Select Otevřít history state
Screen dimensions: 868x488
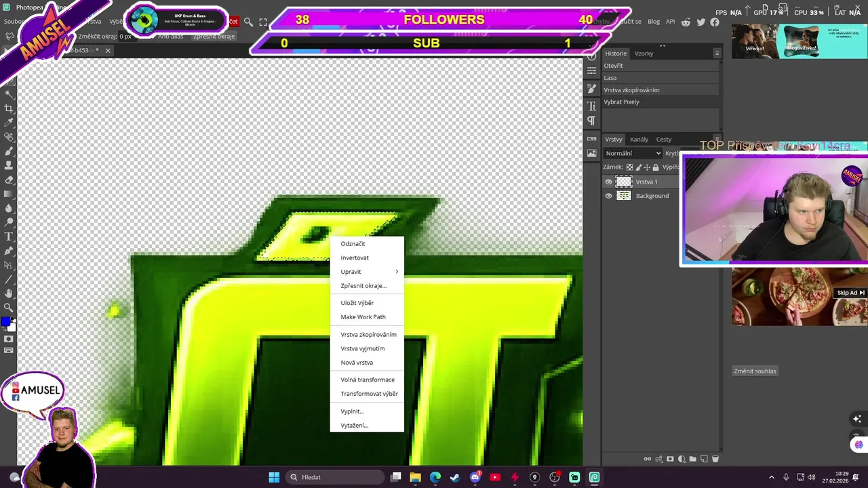coord(661,66)
